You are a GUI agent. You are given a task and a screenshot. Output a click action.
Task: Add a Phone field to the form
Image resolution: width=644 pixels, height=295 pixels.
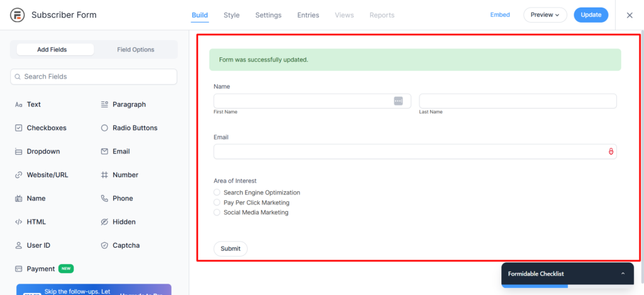pyautogui.click(x=122, y=198)
